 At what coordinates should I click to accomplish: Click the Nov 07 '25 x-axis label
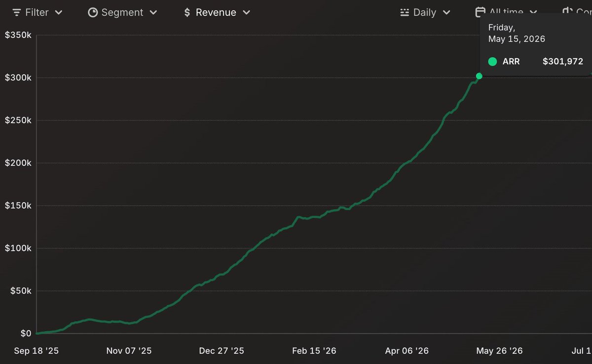pos(129,351)
